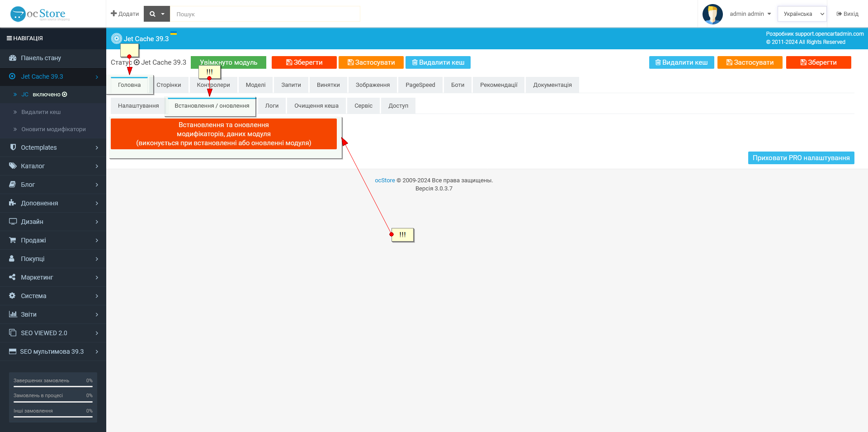Click the SEO мультимова 39.3 icon
Image resolution: width=868 pixels, height=432 pixels.
[x=13, y=351]
